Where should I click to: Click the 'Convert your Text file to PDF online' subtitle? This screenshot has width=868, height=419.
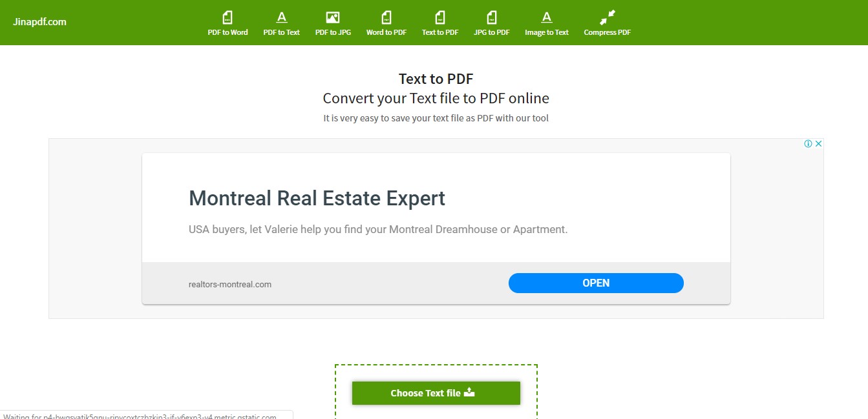click(436, 98)
